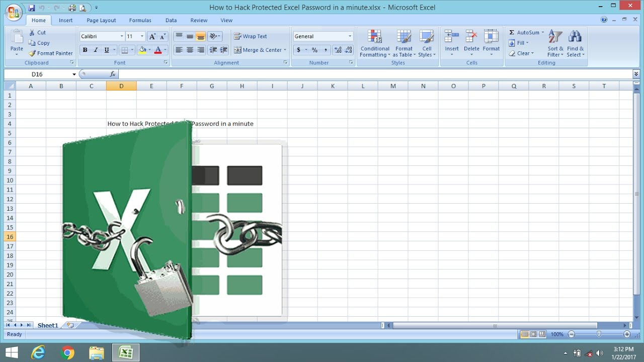644x362 pixels.
Task: Align text left
Action: point(179,50)
